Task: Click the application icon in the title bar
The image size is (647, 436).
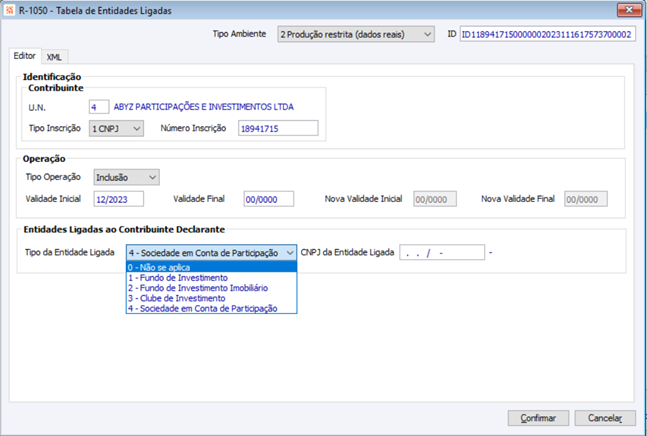Action: [9, 10]
